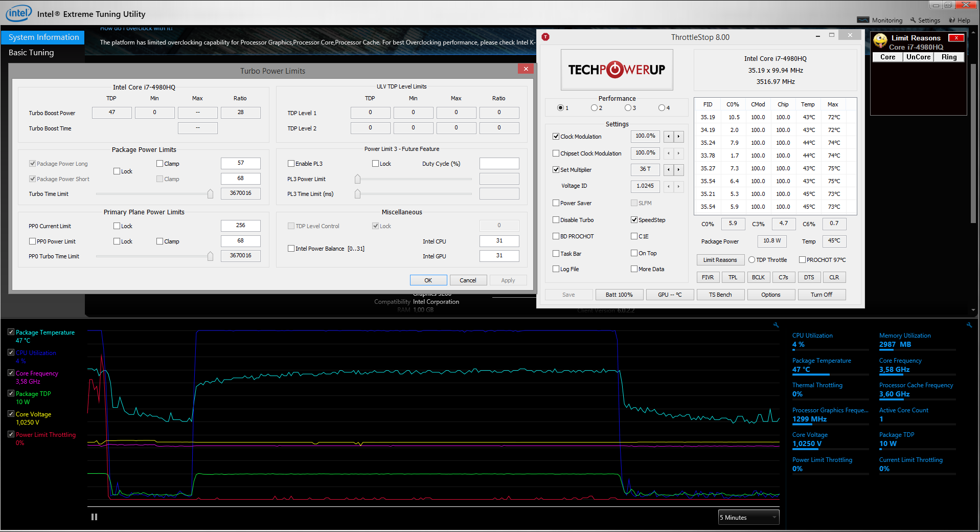Select Performance profile 3

click(628, 108)
